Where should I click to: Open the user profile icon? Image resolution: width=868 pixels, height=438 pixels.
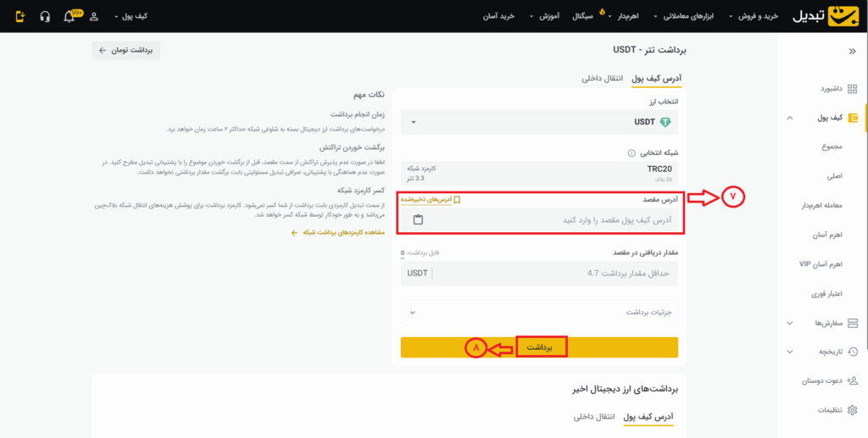pyautogui.click(x=93, y=16)
